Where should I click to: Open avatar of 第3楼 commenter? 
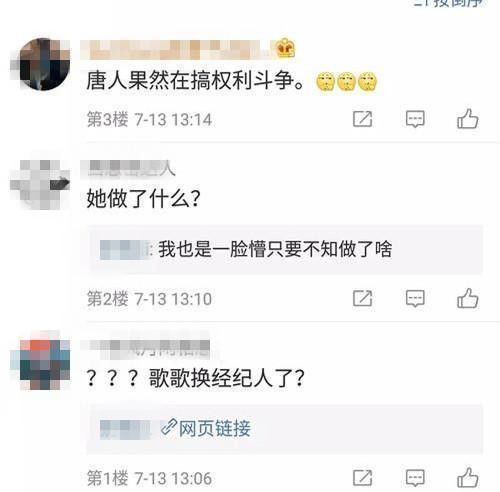tap(42, 64)
